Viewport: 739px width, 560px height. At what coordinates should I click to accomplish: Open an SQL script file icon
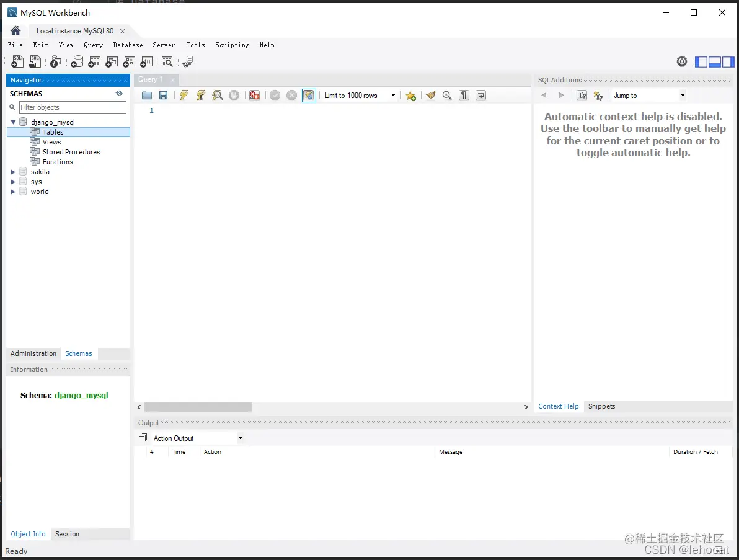(x=35, y=61)
